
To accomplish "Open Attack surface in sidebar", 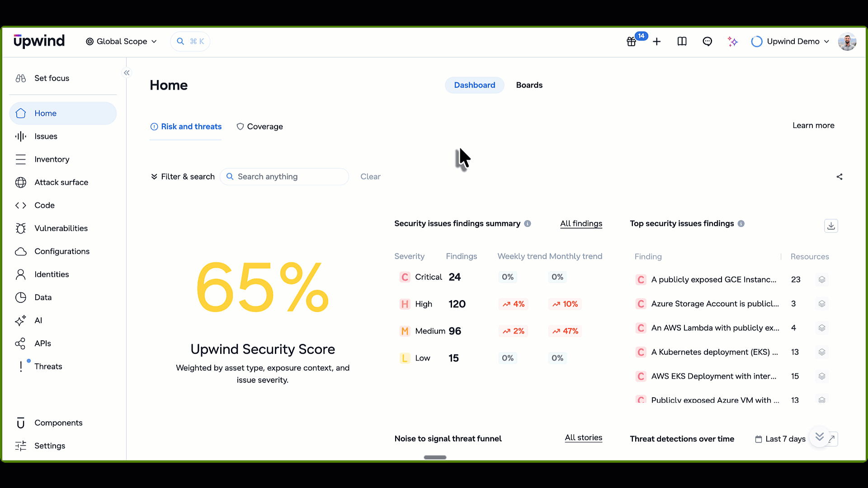I will pos(63,183).
